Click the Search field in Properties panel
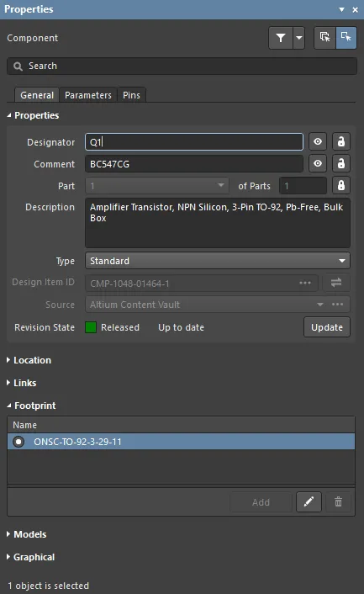Image resolution: width=364 pixels, height=594 pixels. [x=182, y=66]
